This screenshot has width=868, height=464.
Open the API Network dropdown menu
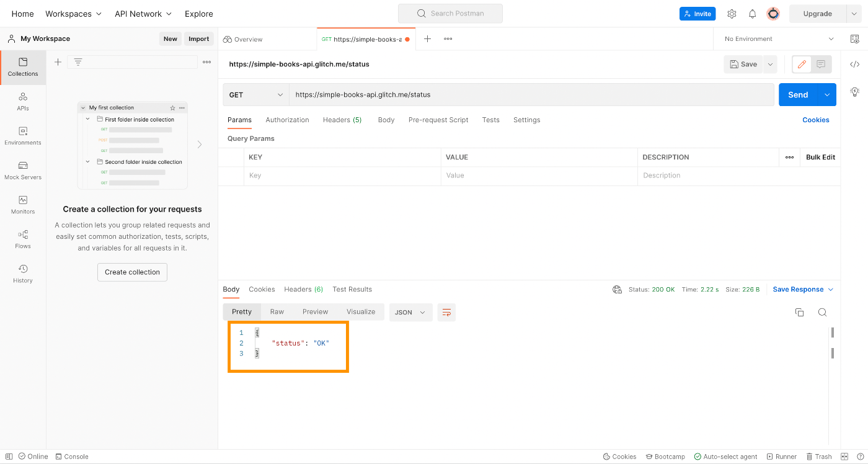143,14
